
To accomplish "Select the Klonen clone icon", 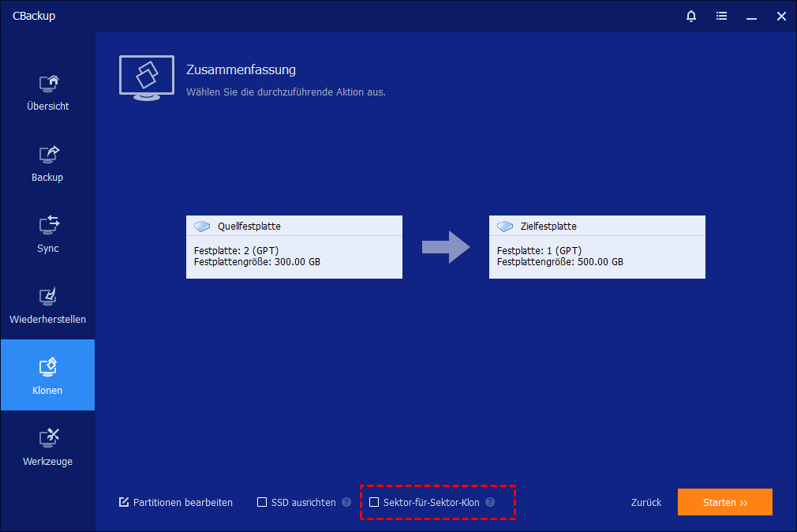I will (48, 367).
